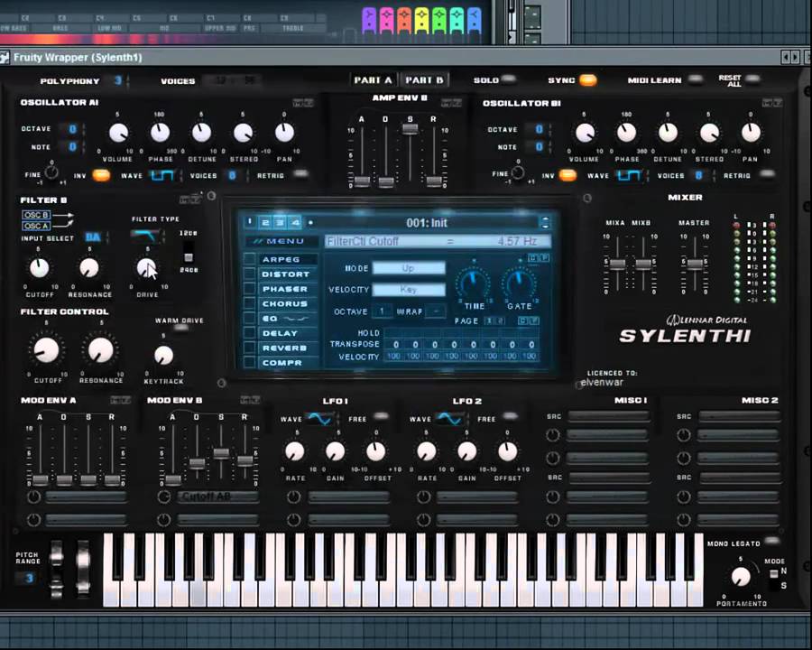Click the 001: Init preset name
812x650 pixels.
tap(426, 223)
